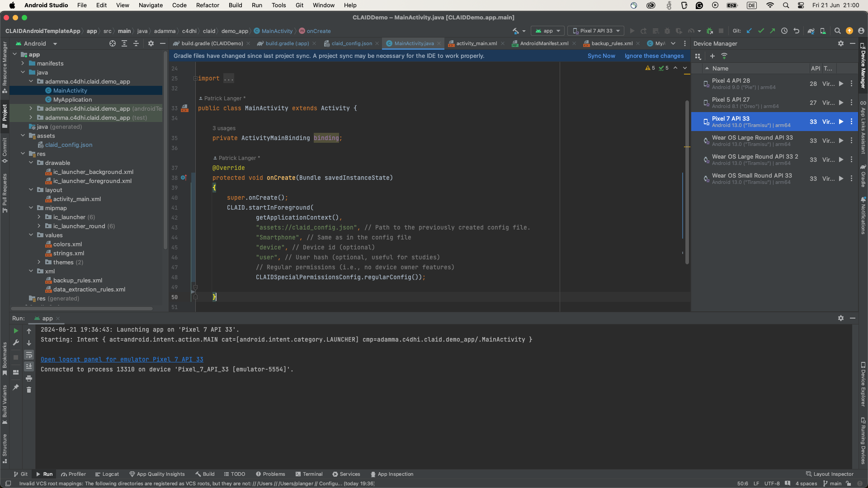
Task: Toggle the Pull Requests side tab
Action: point(5,193)
